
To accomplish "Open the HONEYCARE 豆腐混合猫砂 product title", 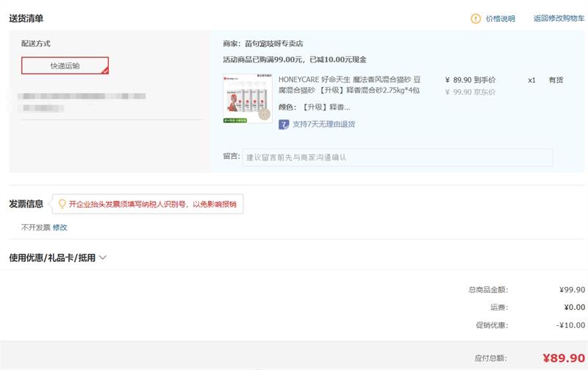I will (x=349, y=85).
